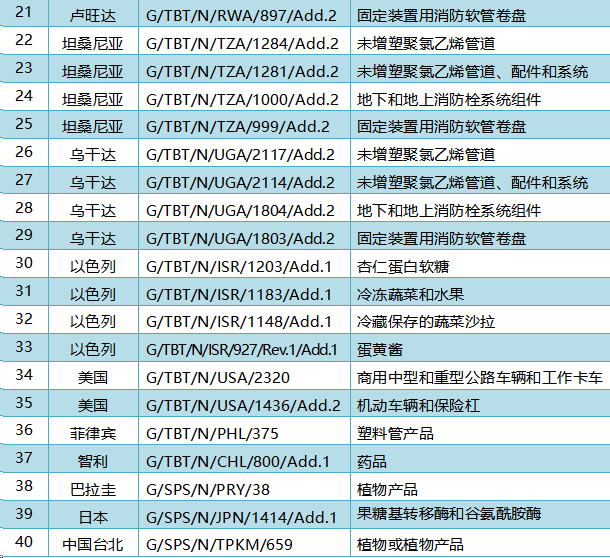Select cell G/TBT/N/PHL/375
Viewport: 610px width, 558px height.
tap(244, 431)
